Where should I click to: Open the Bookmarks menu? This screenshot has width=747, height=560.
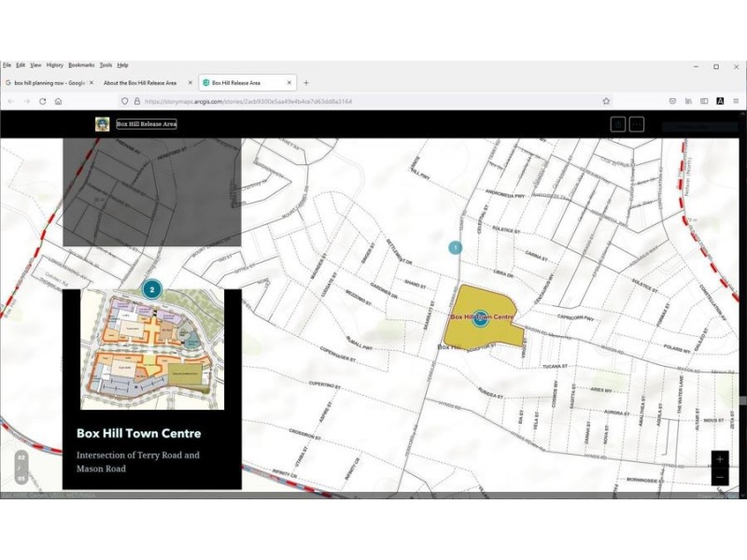tap(81, 65)
